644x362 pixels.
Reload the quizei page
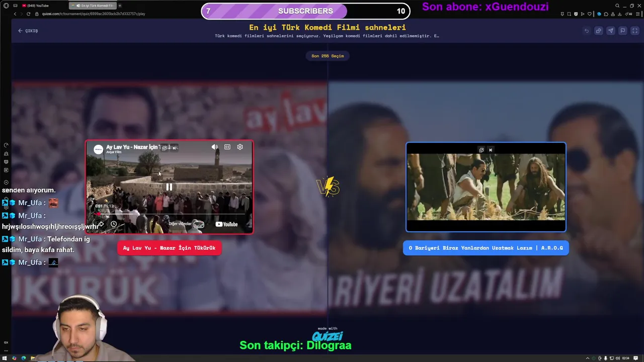(28, 14)
